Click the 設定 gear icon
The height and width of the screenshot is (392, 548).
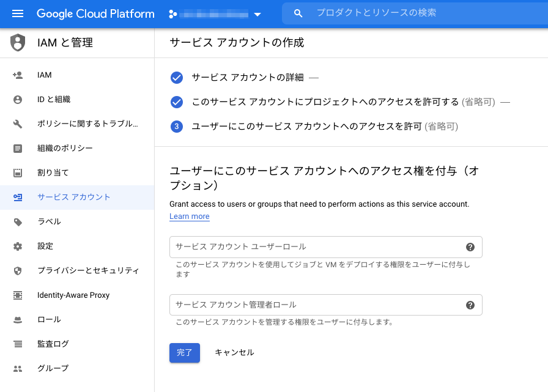point(18,246)
